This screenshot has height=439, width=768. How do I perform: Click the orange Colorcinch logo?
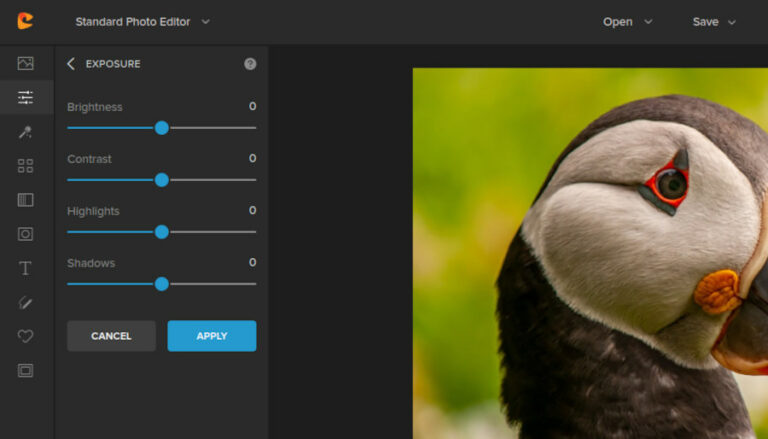(25, 21)
